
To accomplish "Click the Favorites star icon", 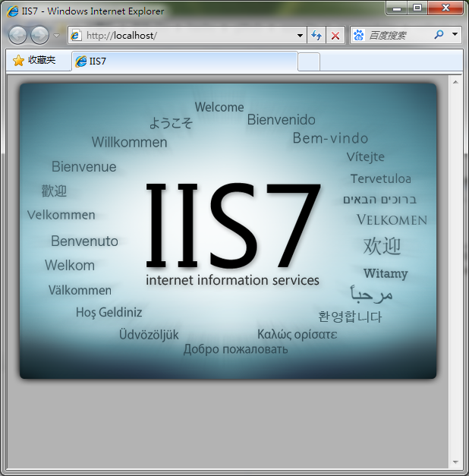I will [18, 61].
